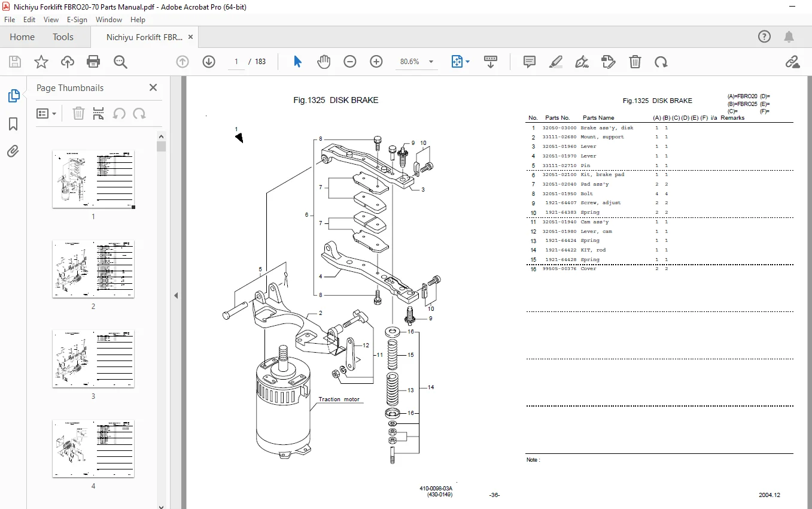This screenshot has height=509, width=812.
Task: Open the Edit PDF tool icon
Action: pos(609,62)
